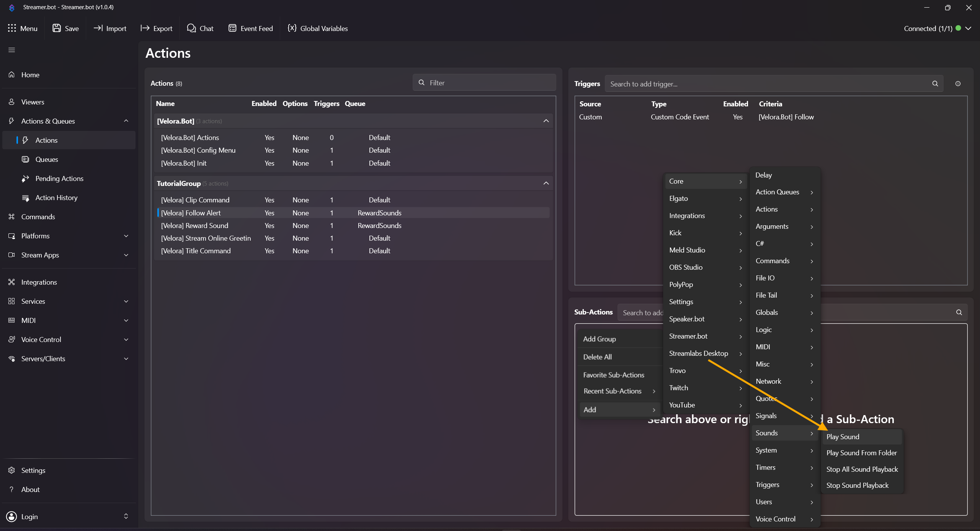Open the Menu grid icon

point(12,28)
